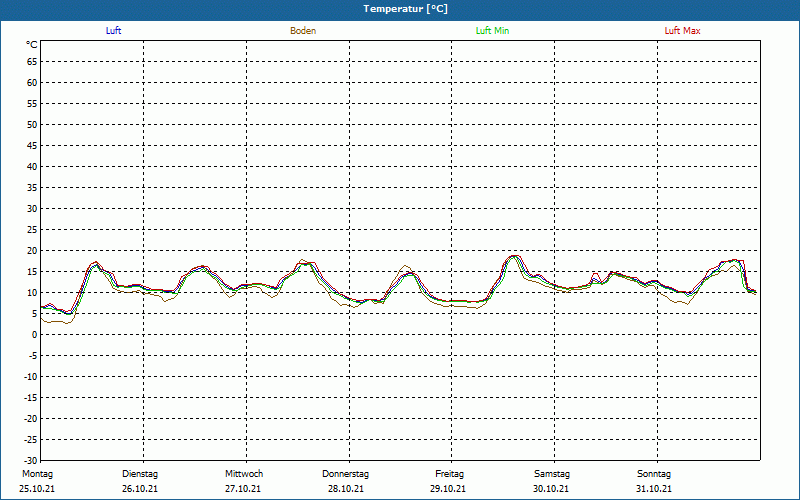Click the 45 value on temperature axis
800x500 pixels.
click(x=32, y=146)
